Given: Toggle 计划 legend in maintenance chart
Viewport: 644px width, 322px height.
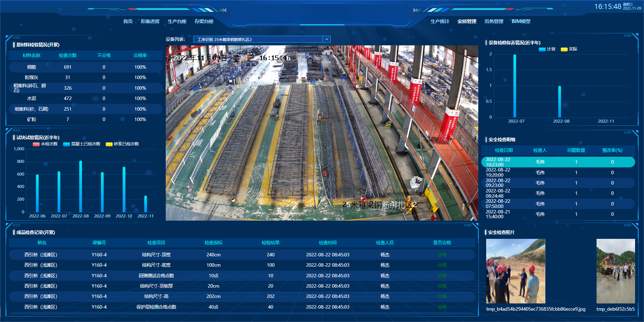Looking at the screenshot, I should click(547, 49).
